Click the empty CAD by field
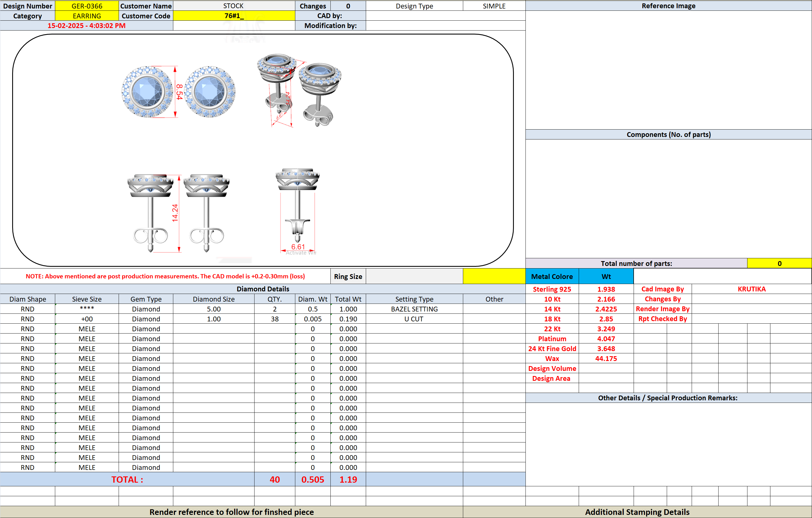This screenshot has width=812, height=518. (x=445, y=16)
